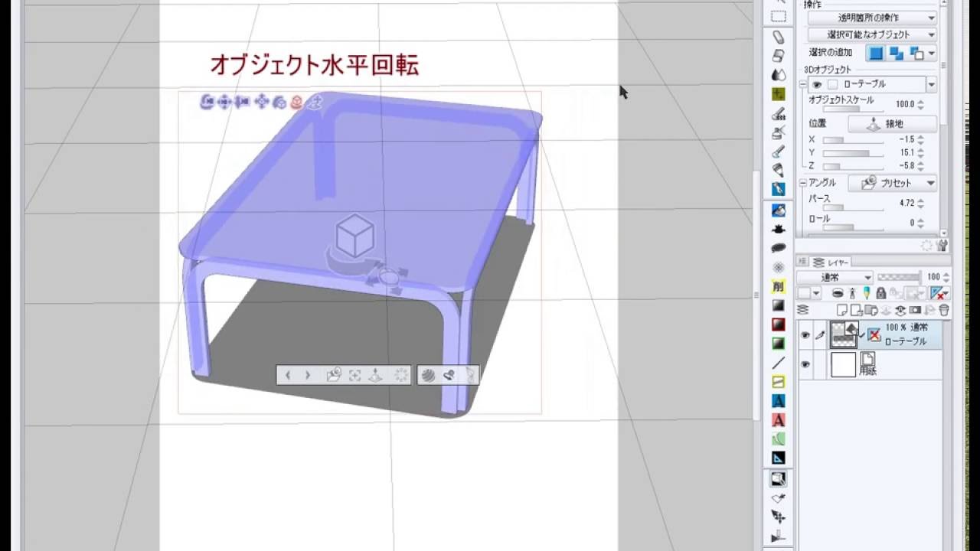This screenshot has height=551, width=980.
Task: Select the dashed rectangle selection marquee tool
Action: (x=779, y=17)
